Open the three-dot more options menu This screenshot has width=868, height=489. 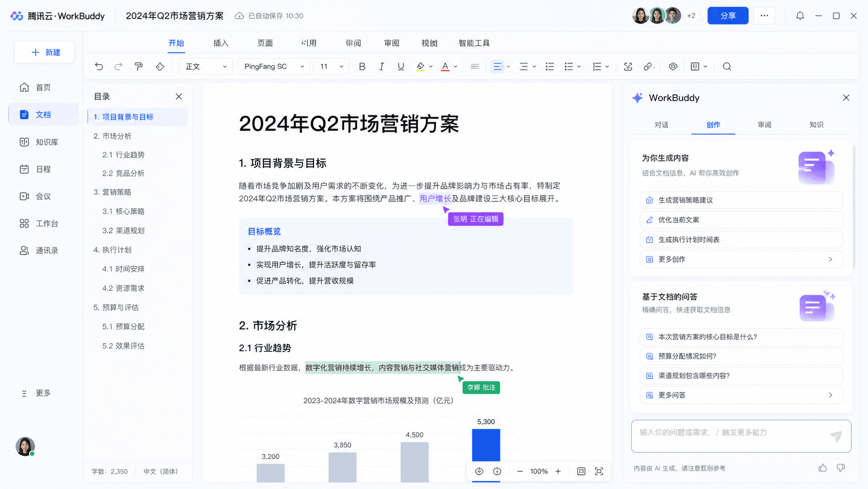764,16
